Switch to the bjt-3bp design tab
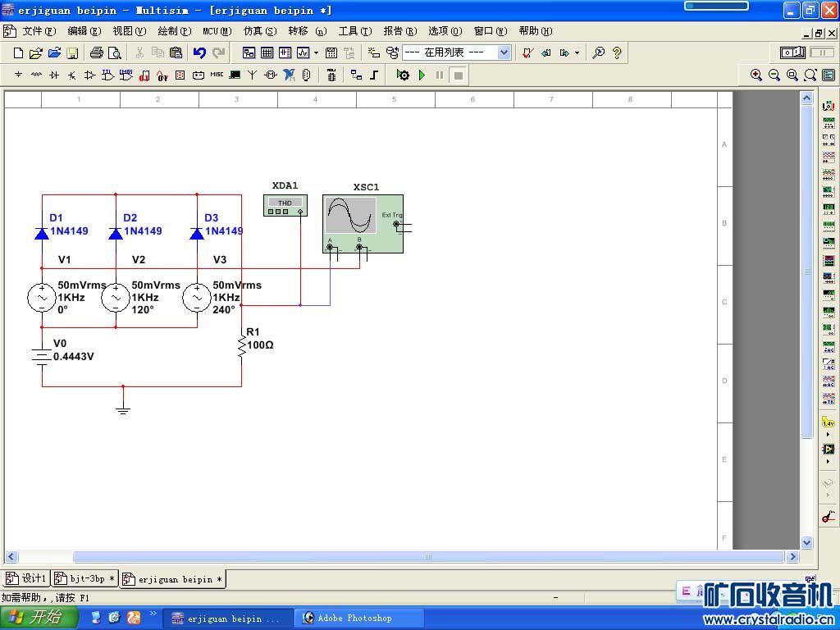 [x=85, y=578]
